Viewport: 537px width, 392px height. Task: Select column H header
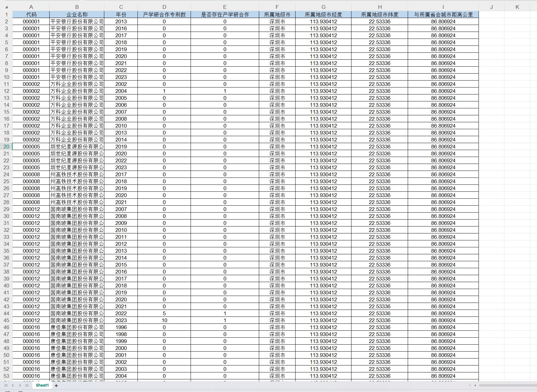click(380, 7)
